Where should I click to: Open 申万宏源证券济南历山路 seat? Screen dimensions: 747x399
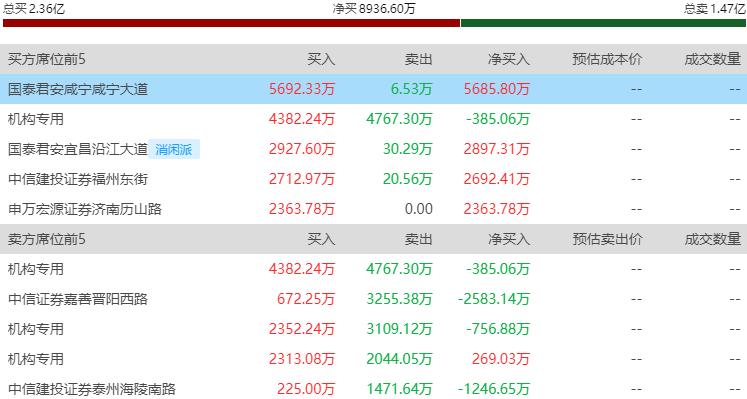[x=85, y=209]
